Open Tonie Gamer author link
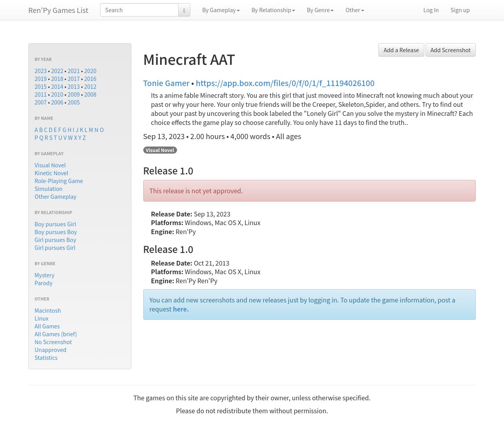 (166, 83)
